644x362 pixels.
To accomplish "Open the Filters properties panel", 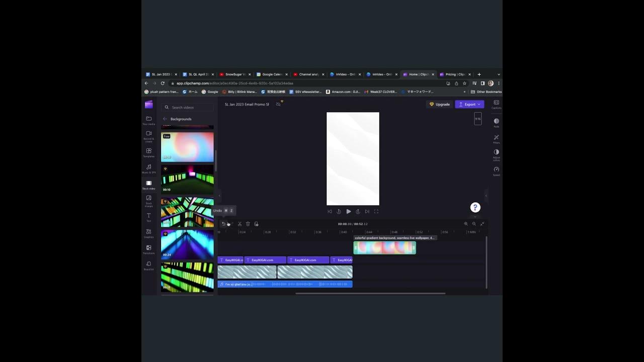I will click(x=496, y=139).
